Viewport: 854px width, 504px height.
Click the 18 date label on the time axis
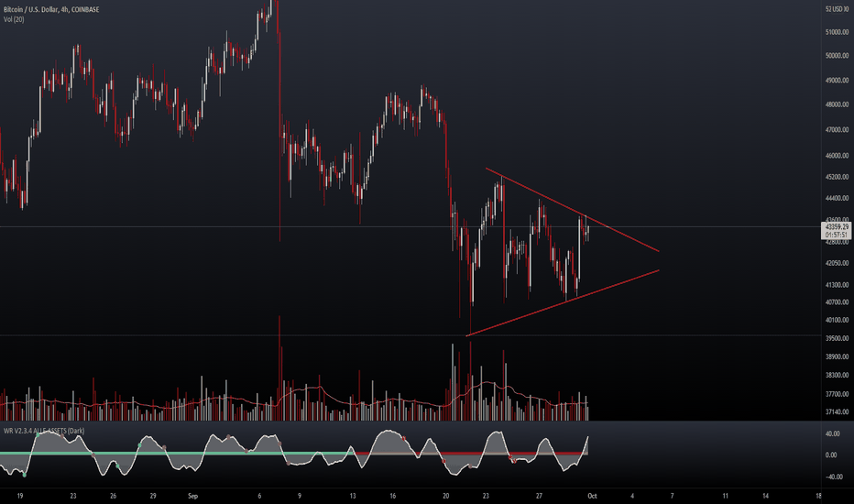click(x=818, y=497)
